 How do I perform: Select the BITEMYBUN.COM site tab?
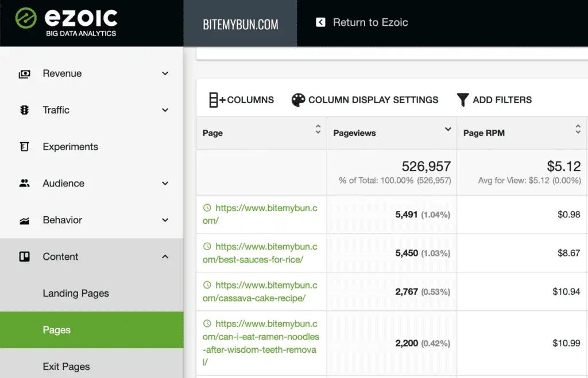[241, 23]
